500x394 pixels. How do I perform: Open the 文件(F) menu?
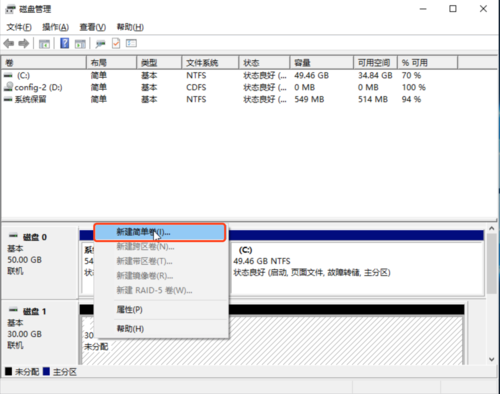click(x=19, y=27)
